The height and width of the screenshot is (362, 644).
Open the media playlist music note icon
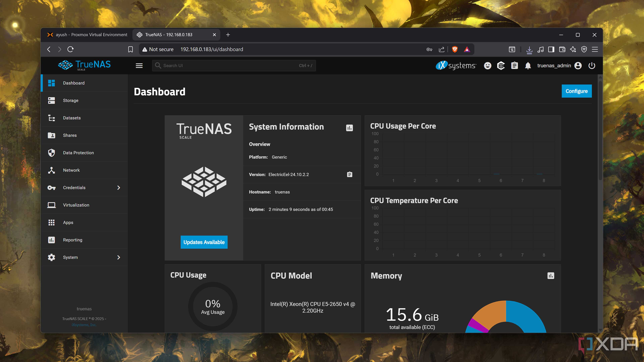click(x=541, y=49)
